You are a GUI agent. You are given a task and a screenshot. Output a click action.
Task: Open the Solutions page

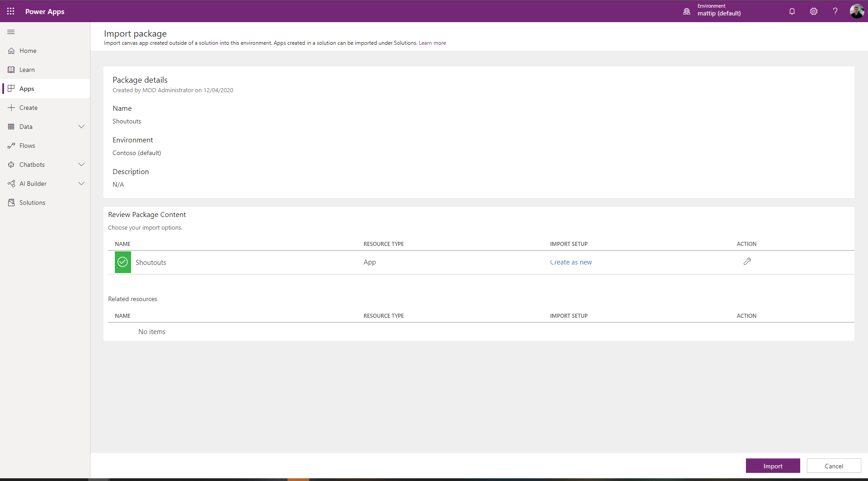(x=32, y=202)
